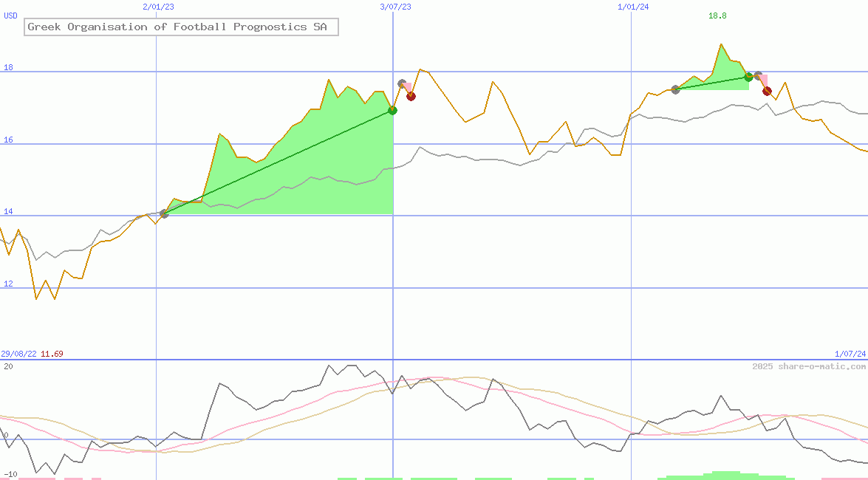
Task: Click the green sell marker on 3/07/23 line
Action: pyautogui.click(x=392, y=110)
